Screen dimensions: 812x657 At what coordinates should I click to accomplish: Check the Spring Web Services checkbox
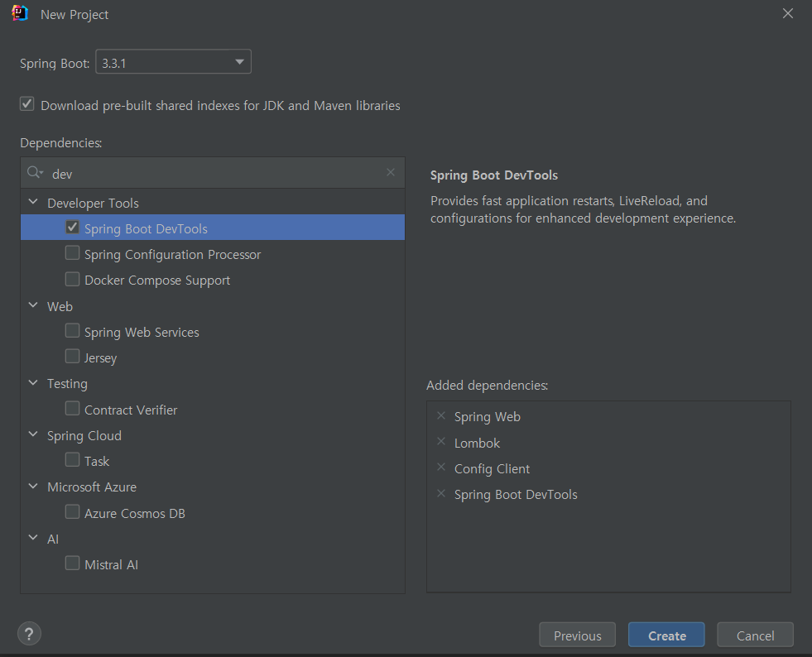73,331
